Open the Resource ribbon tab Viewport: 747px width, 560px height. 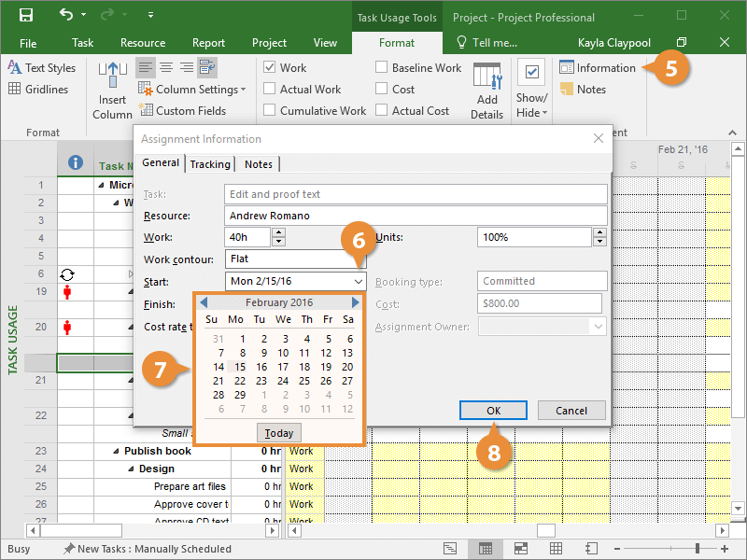click(x=143, y=43)
